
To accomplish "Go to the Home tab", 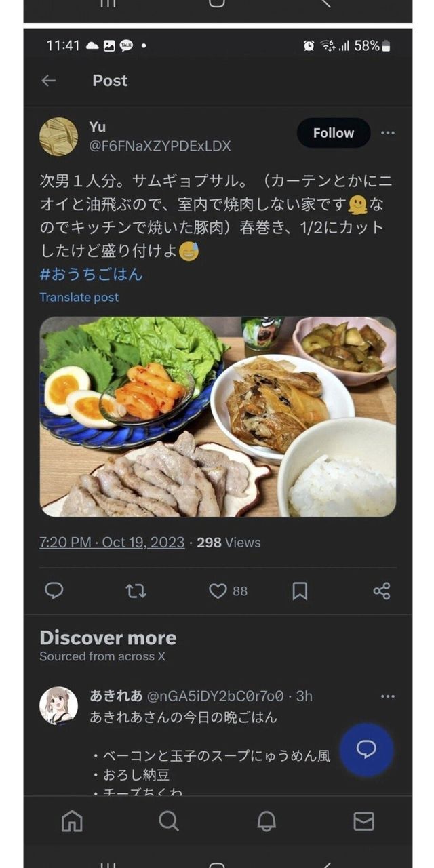I will pos(72,821).
